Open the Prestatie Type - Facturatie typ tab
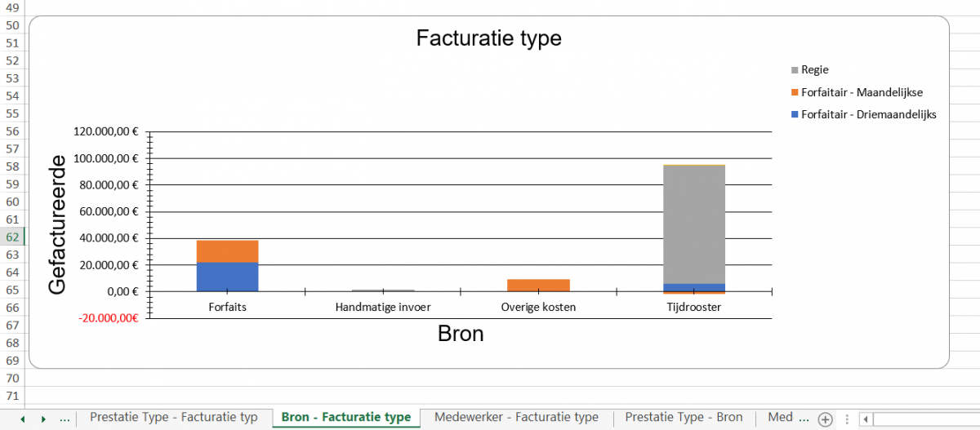 (173, 417)
